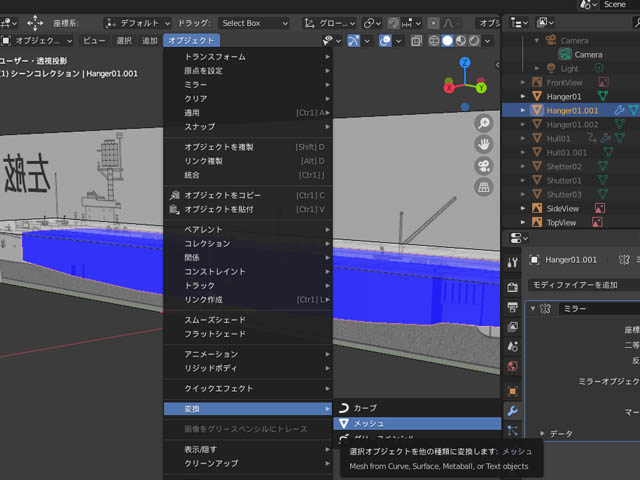
Task: Expand the TopView tree item
Action: click(523, 222)
